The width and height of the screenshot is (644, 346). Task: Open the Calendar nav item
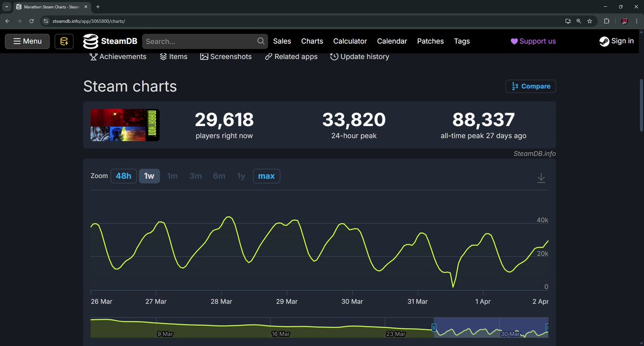[x=392, y=41]
